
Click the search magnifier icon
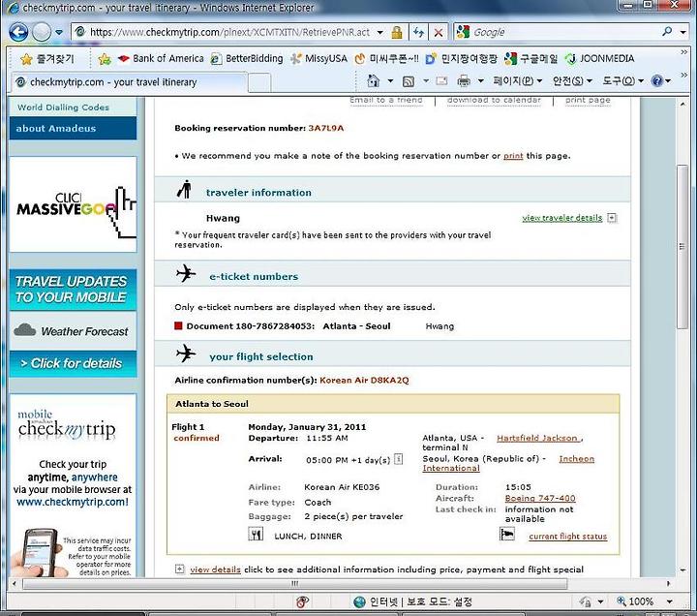click(x=667, y=32)
